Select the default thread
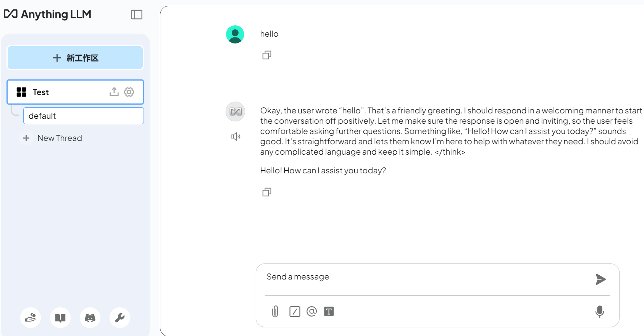Screen dimensions: 644x336 point(83,116)
